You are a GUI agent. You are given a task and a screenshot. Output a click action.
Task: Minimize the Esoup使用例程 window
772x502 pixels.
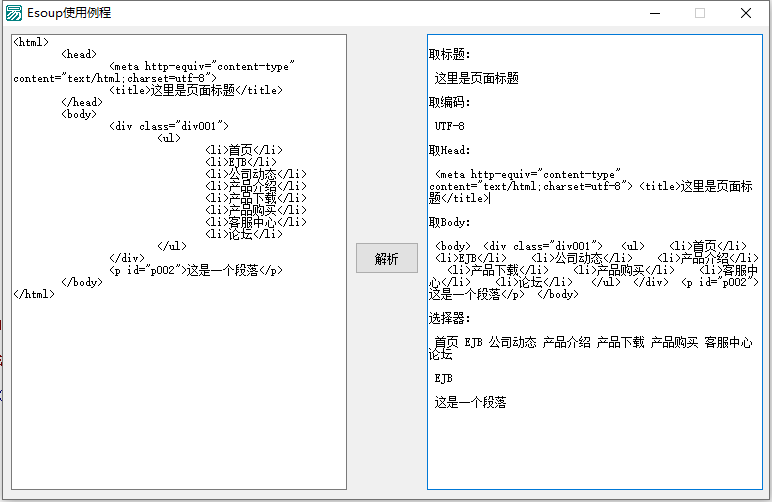[654, 13]
